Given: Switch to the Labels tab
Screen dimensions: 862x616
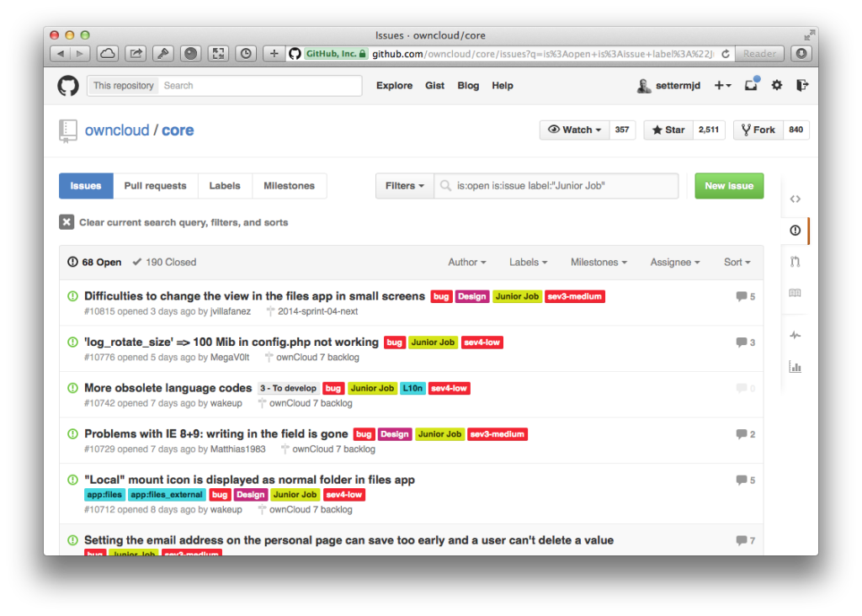Looking at the screenshot, I should pos(224,186).
